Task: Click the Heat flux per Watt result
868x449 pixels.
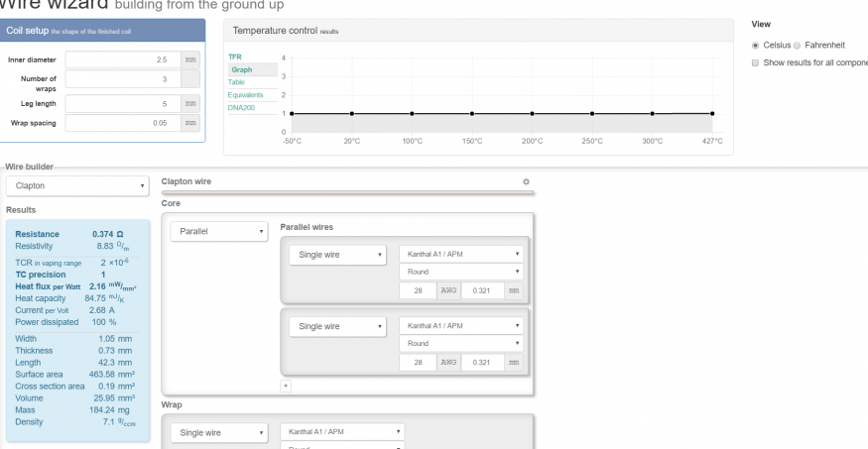Action: point(75,286)
